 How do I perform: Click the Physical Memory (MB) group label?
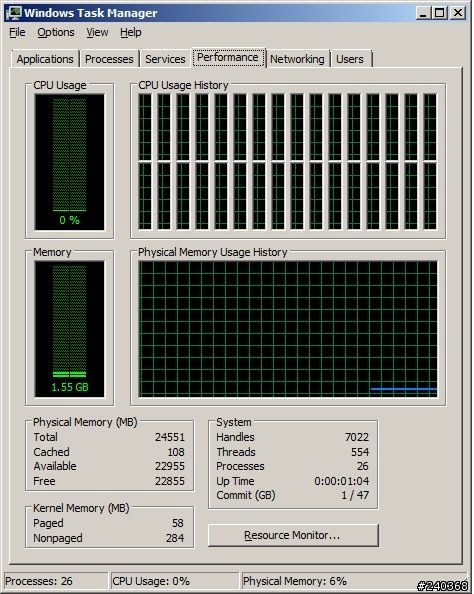click(85, 422)
